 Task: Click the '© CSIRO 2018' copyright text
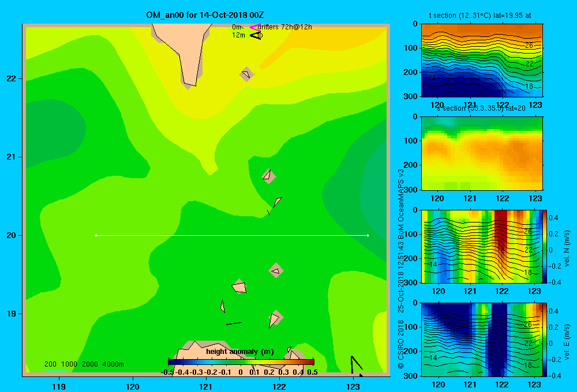pyautogui.click(x=401, y=344)
